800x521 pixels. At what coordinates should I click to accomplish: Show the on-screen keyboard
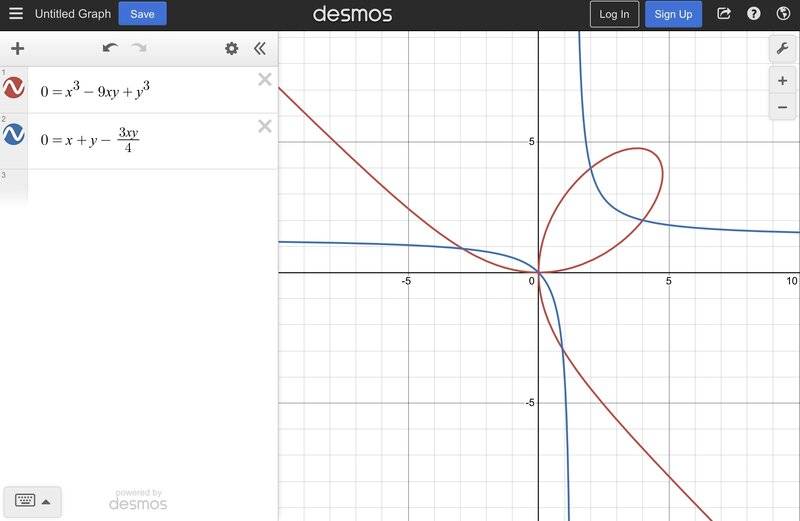(x=25, y=500)
